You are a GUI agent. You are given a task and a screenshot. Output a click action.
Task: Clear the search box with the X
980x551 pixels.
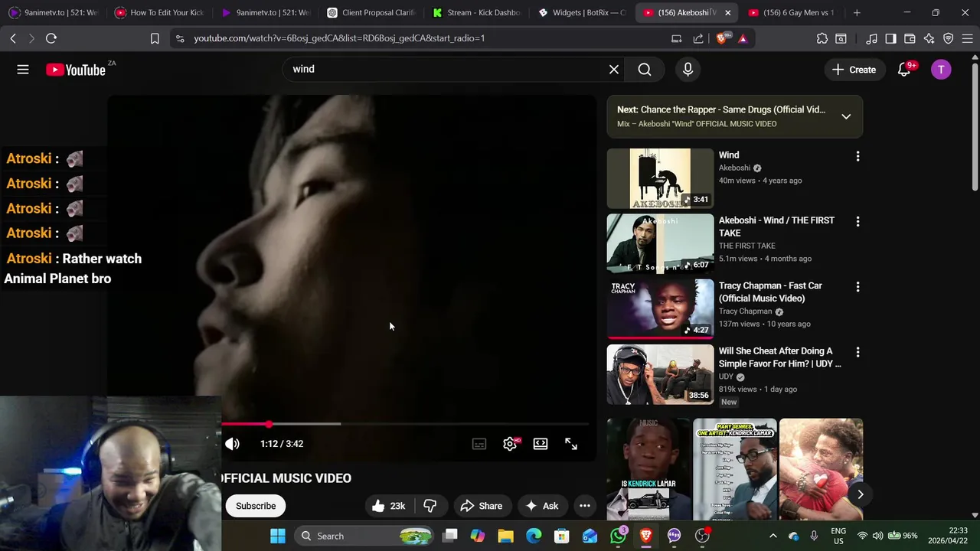pyautogui.click(x=614, y=70)
